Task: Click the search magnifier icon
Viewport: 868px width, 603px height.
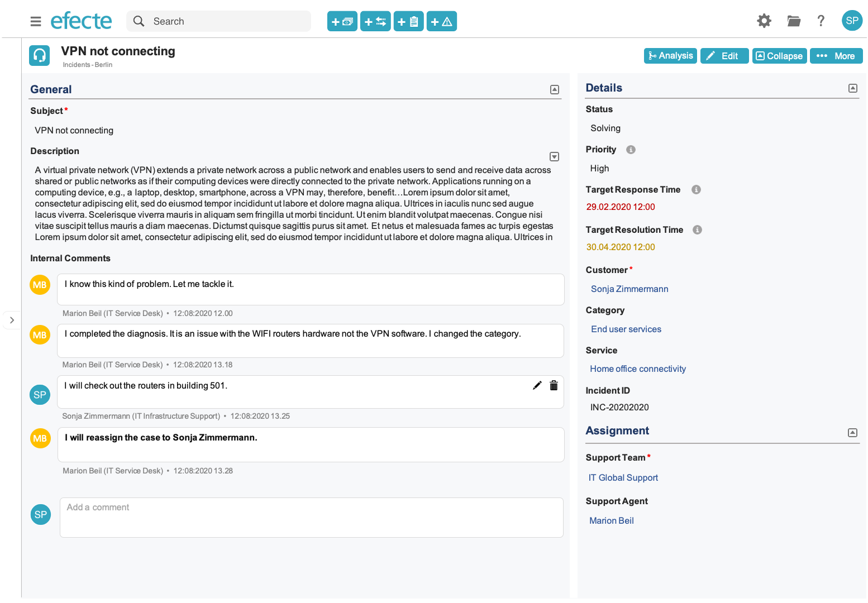Action: 139,21
